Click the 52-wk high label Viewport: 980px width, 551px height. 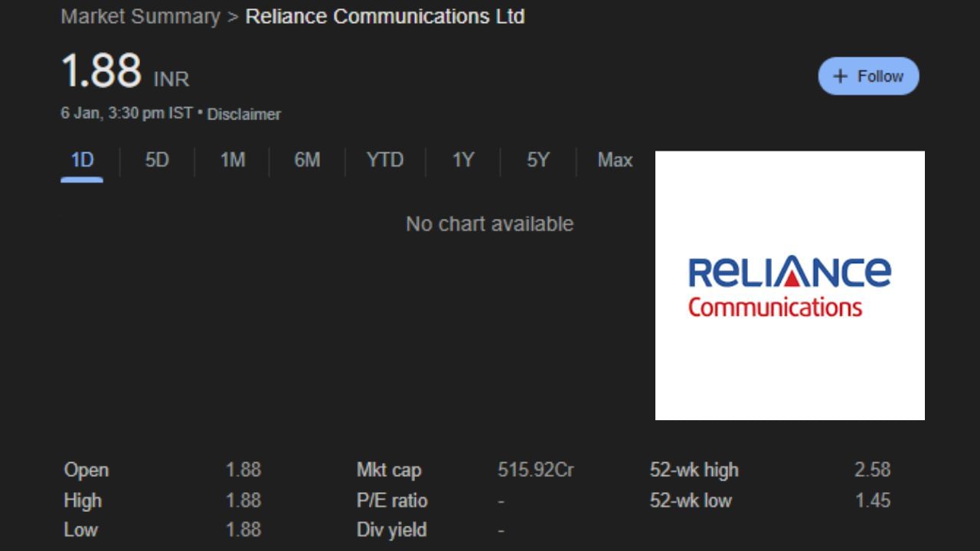click(x=694, y=470)
